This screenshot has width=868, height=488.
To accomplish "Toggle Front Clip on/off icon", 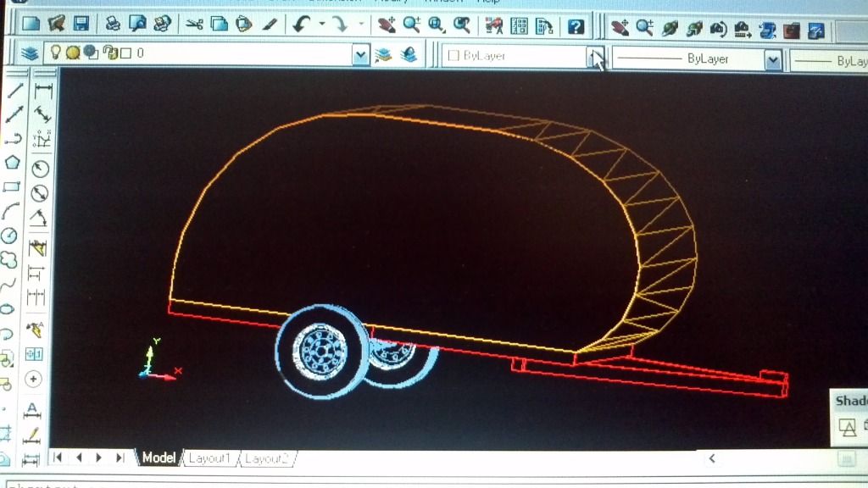I will coord(792,30).
